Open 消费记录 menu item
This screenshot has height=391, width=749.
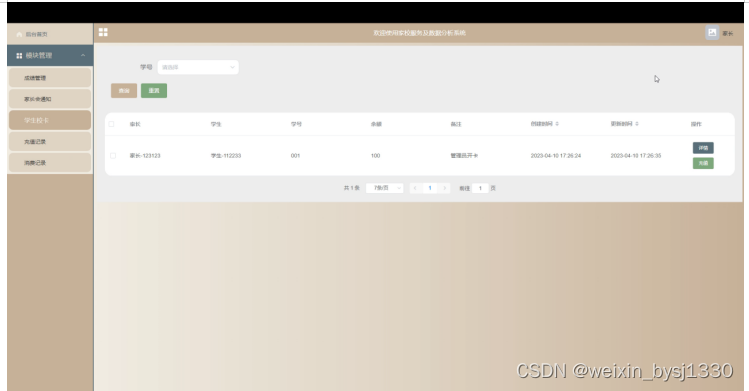(50, 163)
